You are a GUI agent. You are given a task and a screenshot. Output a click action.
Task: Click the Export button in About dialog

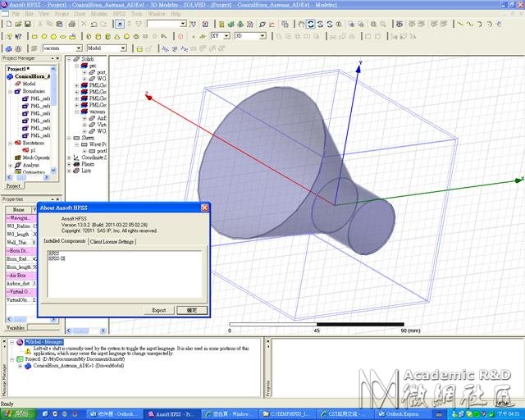click(158, 310)
